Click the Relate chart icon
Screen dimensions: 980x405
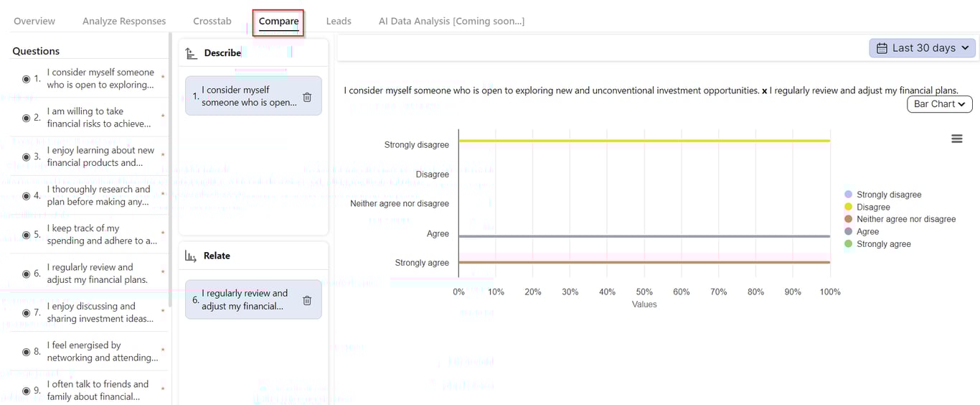pyautogui.click(x=191, y=256)
